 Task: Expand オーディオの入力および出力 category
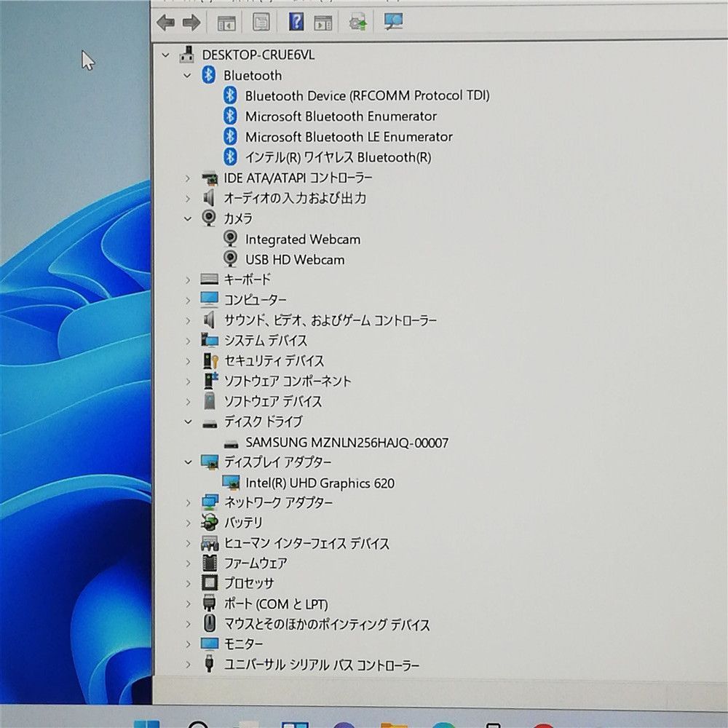click(187, 199)
